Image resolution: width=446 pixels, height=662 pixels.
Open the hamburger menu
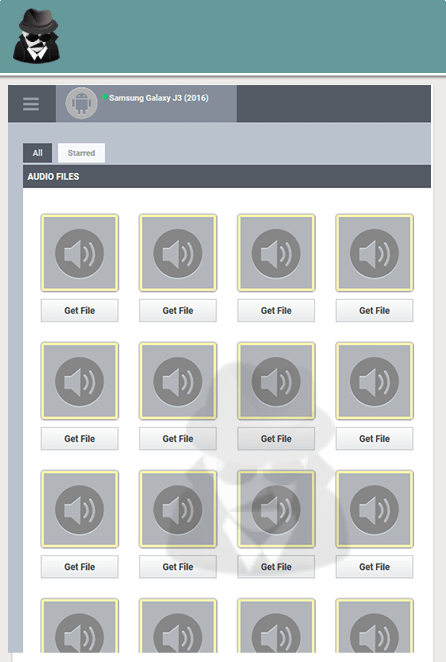31,104
